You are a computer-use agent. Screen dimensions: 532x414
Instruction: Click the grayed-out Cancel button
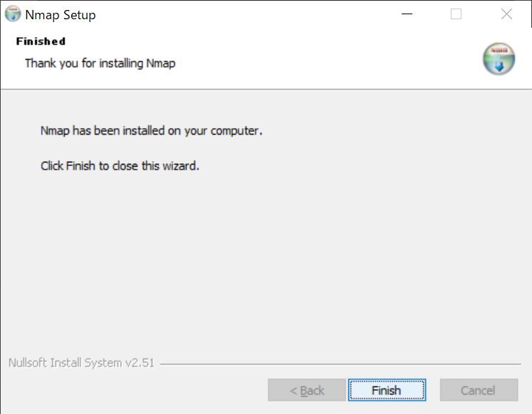pyautogui.click(x=478, y=390)
